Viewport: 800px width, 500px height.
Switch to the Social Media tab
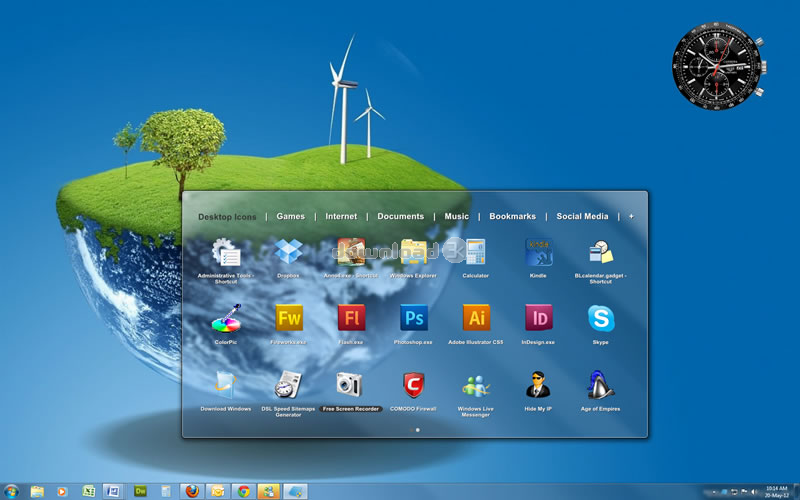click(582, 216)
